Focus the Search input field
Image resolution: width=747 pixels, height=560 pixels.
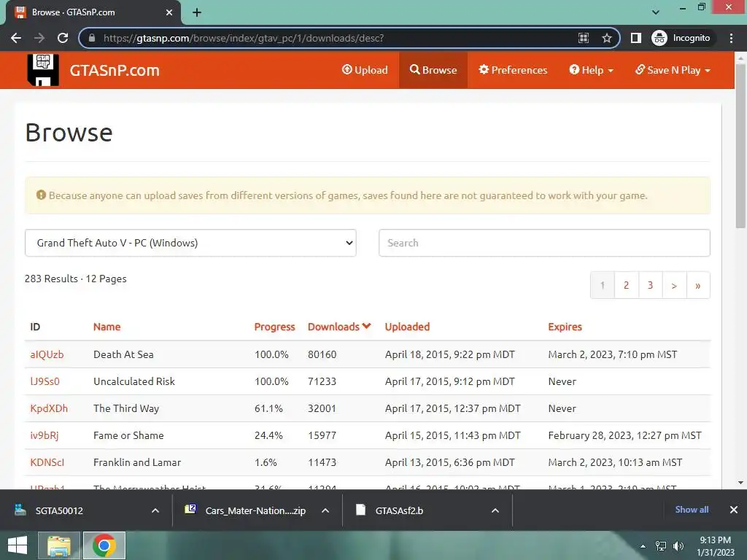544,243
